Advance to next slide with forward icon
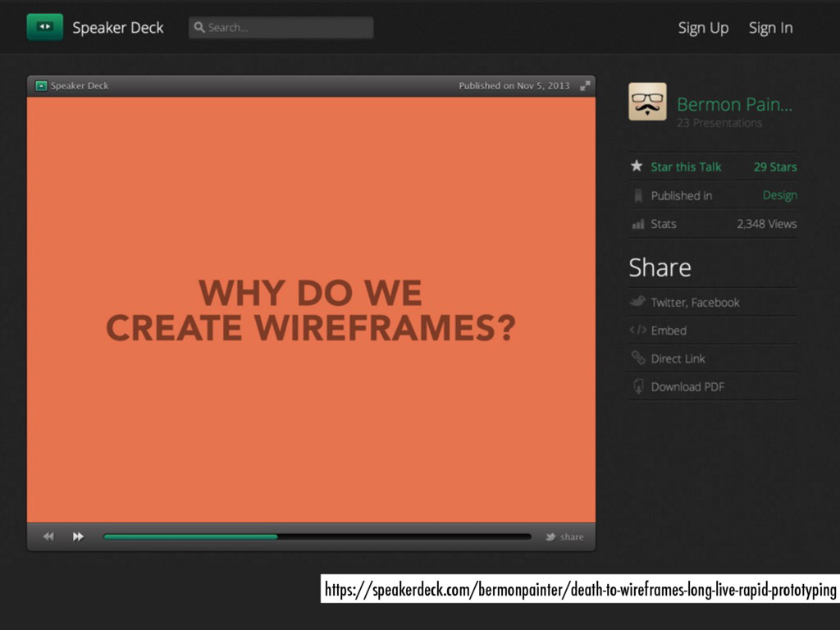 point(78,536)
